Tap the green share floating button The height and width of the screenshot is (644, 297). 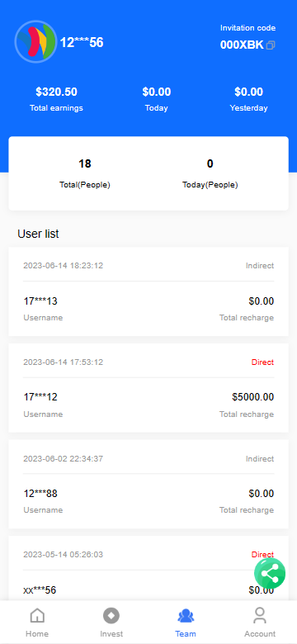tap(270, 573)
